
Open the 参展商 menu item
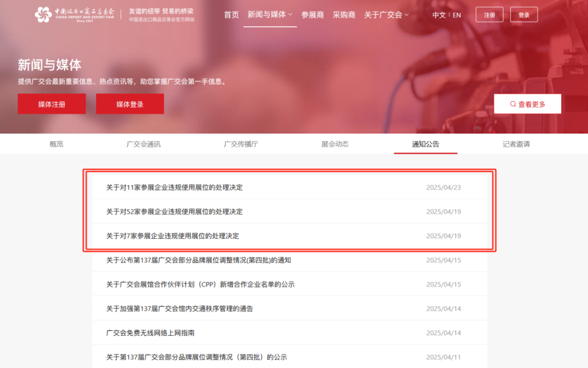tap(313, 15)
